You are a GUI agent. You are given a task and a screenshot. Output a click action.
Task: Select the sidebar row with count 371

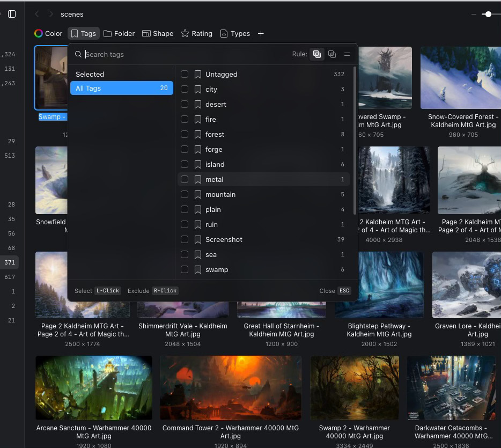point(9,262)
